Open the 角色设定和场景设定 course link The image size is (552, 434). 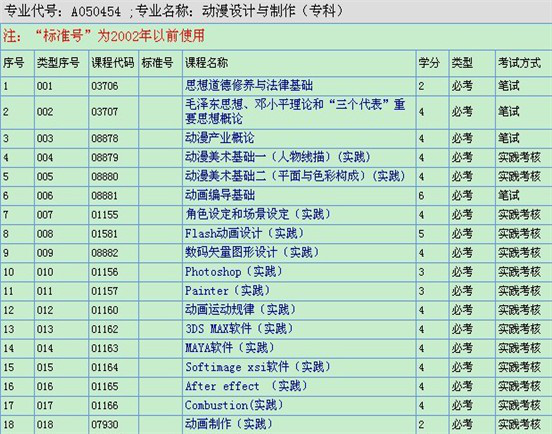(x=258, y=214)
